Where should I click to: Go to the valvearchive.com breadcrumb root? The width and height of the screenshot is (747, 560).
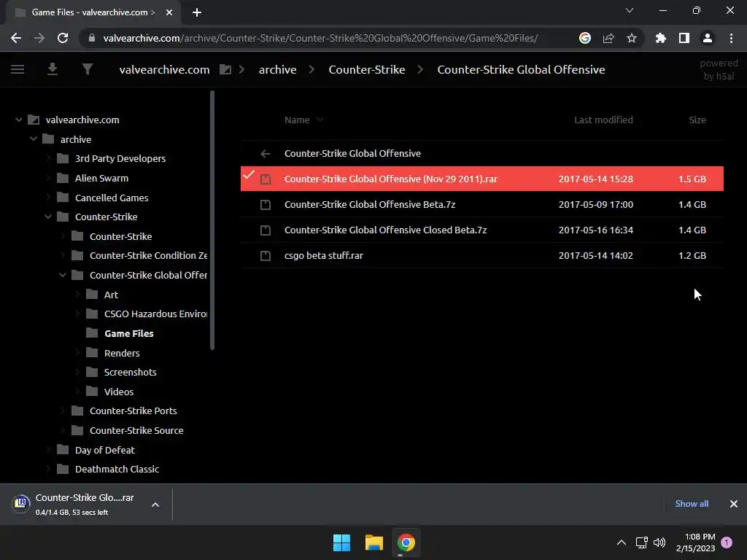[x=164, y=69]
